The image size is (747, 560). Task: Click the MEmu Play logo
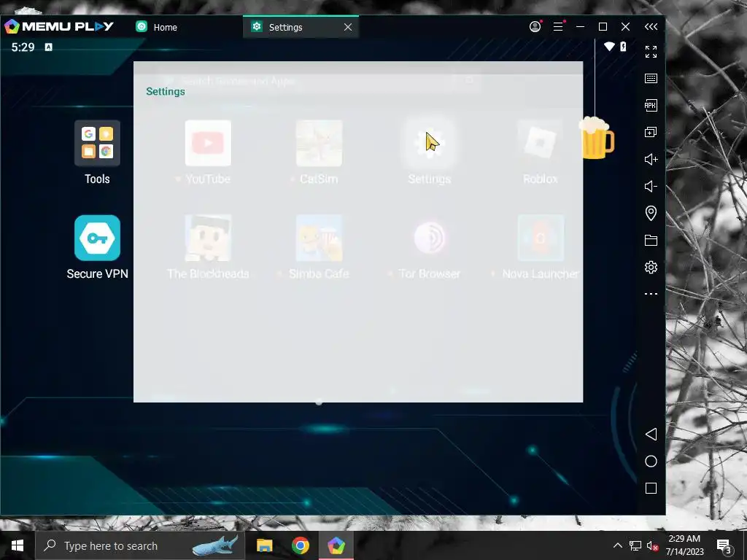coord(59,26)
